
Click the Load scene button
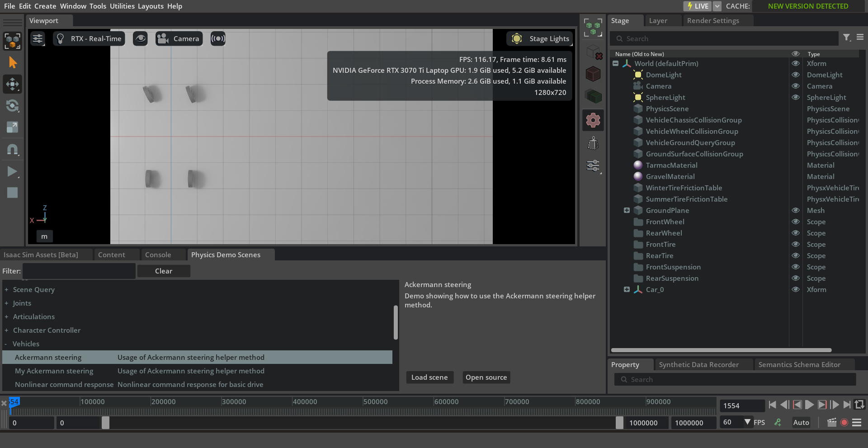pyautogui.click(x=429, y=377)
